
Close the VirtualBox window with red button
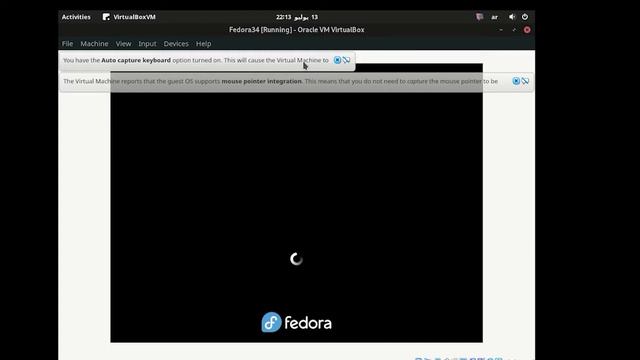tap(527, 30)
